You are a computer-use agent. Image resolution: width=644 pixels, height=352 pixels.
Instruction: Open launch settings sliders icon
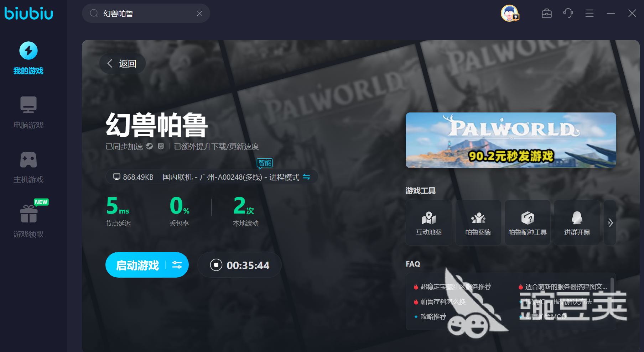click(x=177, y=265)
